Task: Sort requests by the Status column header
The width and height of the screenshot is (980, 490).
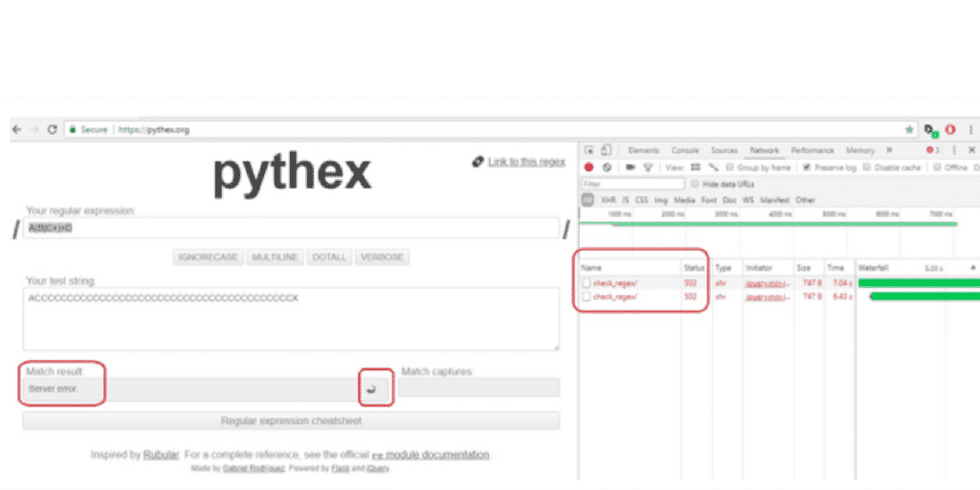Action: tap(694, 268)
